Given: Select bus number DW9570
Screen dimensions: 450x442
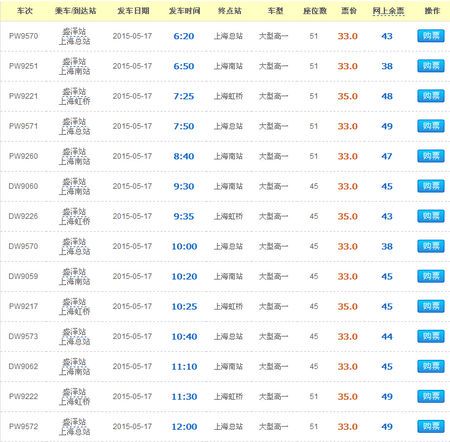Looking at the screenshot, I should pyautogui.click(x=23, y=246).
